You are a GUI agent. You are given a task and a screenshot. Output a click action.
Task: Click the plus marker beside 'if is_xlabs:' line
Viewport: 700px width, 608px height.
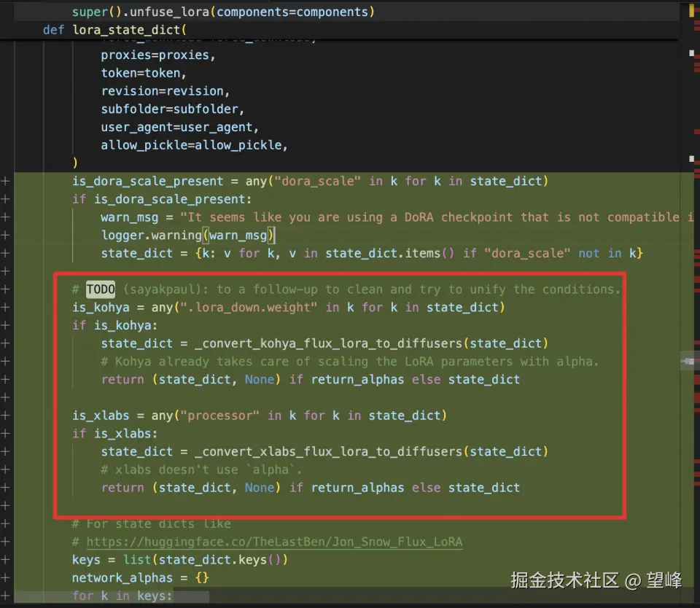tap(5, 434)
